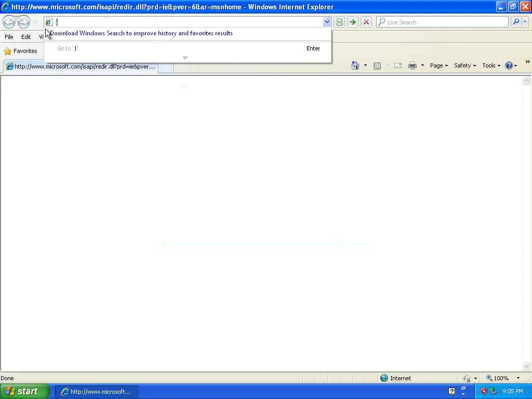
Task: Open the Home button dropdown arrow
Action: tap(365, 65)
